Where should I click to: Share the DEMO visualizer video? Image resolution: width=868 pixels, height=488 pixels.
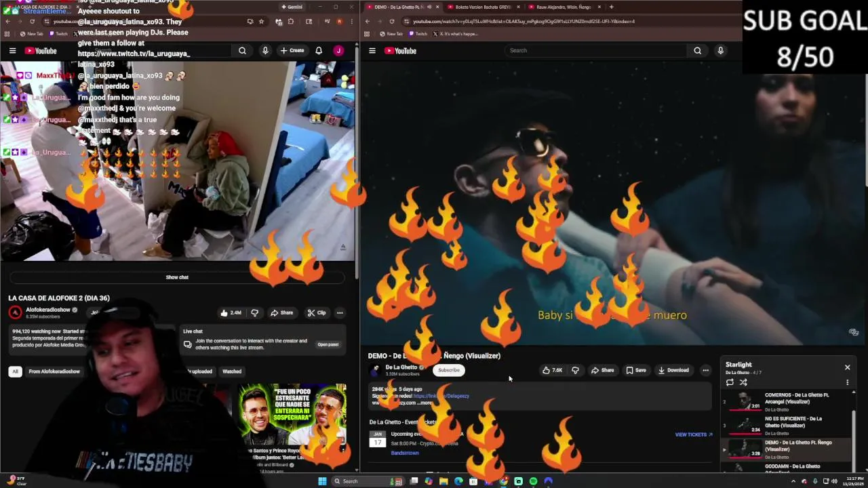point(602,370)
